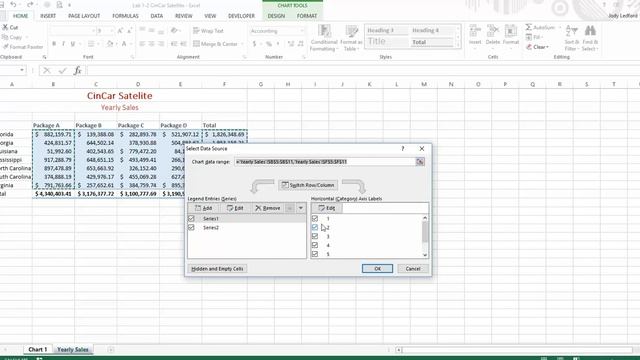The image size is (640, 360).
Task: Uncheck axis label 4 checkbox
Action: click(315, 245)
